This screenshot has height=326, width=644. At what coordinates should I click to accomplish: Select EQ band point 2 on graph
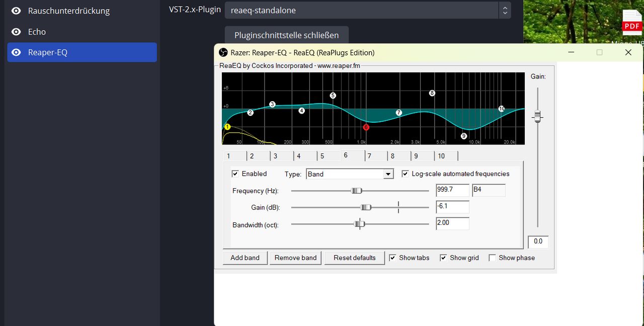[x=250, y=113]
